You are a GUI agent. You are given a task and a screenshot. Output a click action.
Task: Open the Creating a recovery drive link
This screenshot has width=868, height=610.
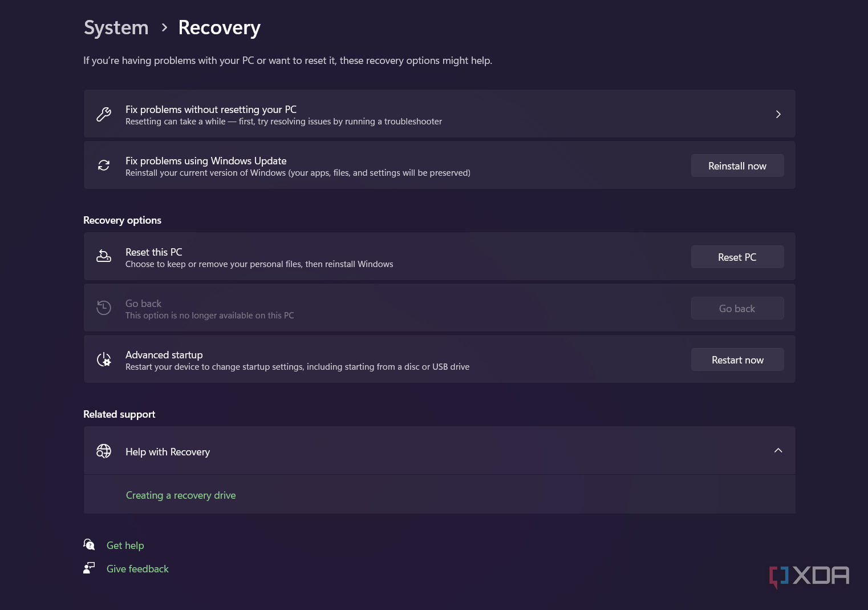coord(181,495)
